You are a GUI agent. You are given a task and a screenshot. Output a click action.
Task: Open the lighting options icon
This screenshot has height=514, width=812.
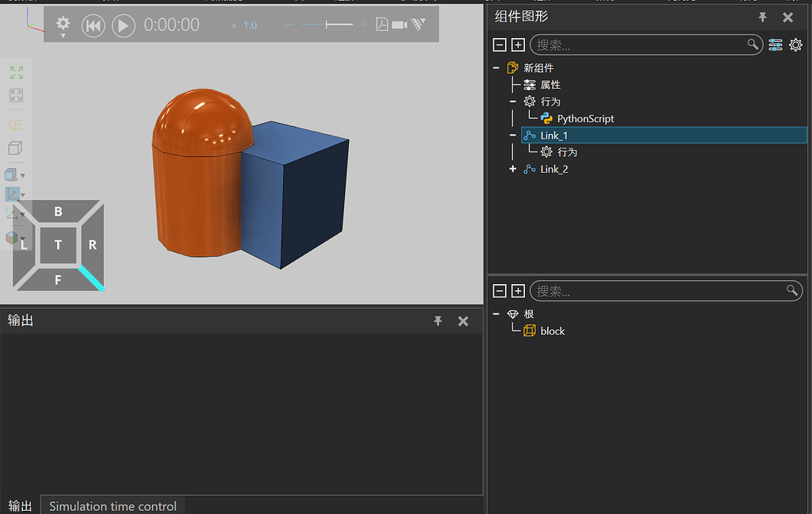16,125
